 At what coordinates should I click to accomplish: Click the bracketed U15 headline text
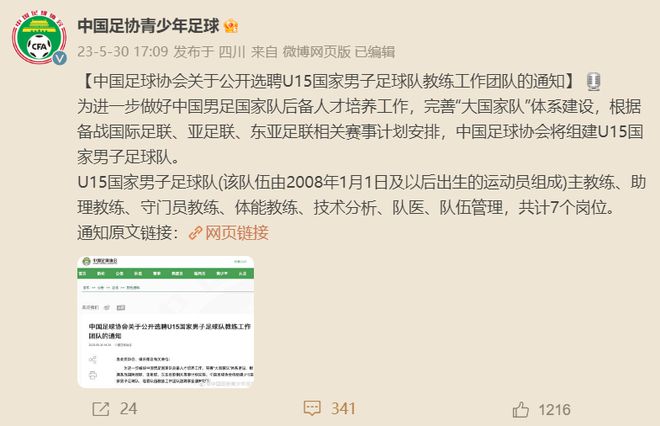tap(330, 81)
